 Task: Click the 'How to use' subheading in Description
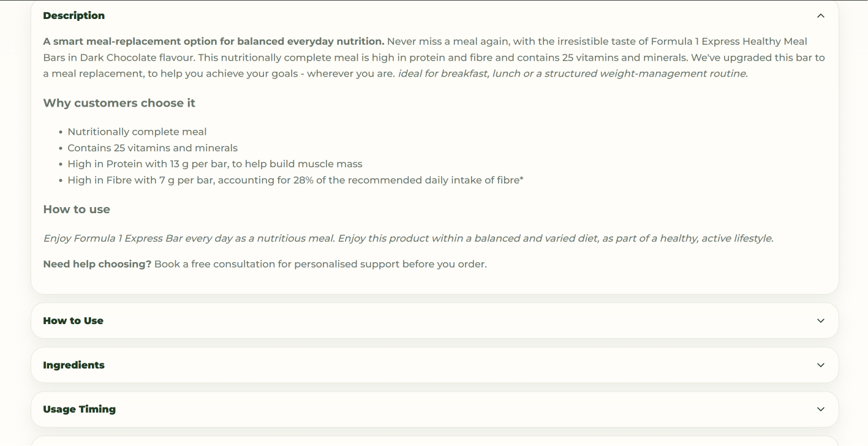point(77,210)
